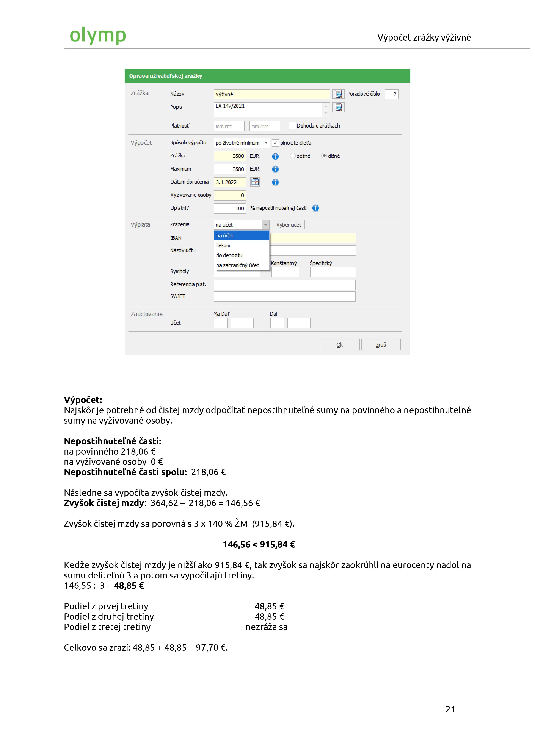Click the Vyživované osoby field
Viewport: 535px width, 756px height.
[x=230, y=195]
